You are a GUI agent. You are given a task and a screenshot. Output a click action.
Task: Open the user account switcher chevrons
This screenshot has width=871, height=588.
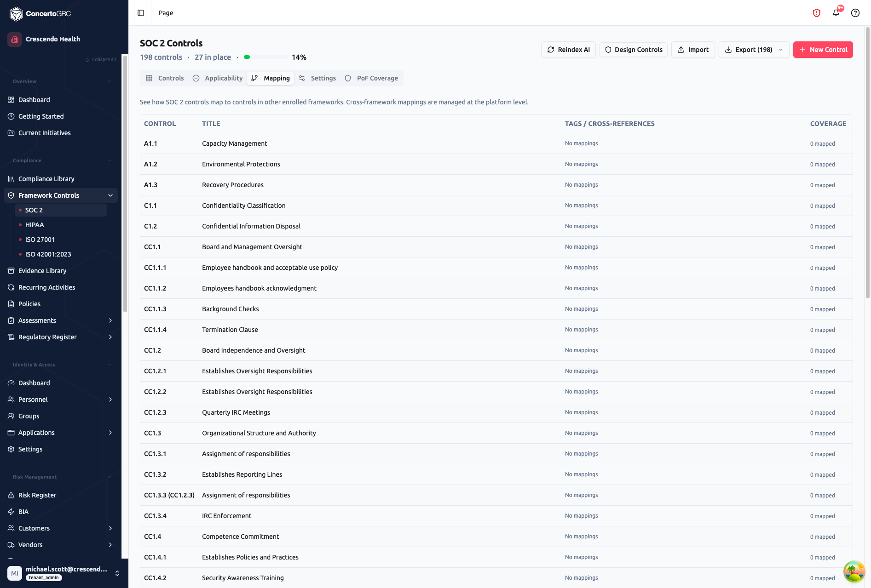click(117, 573)
